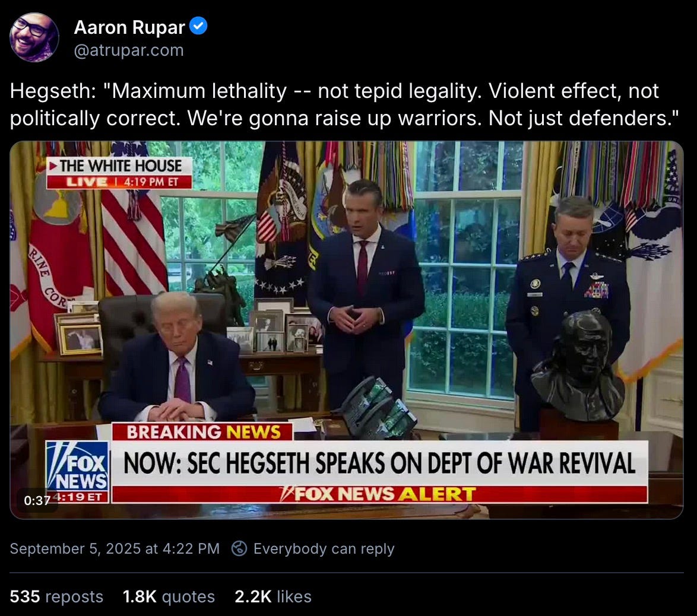
Task: View the 1.8K quotes list
Action: [169, 596]
